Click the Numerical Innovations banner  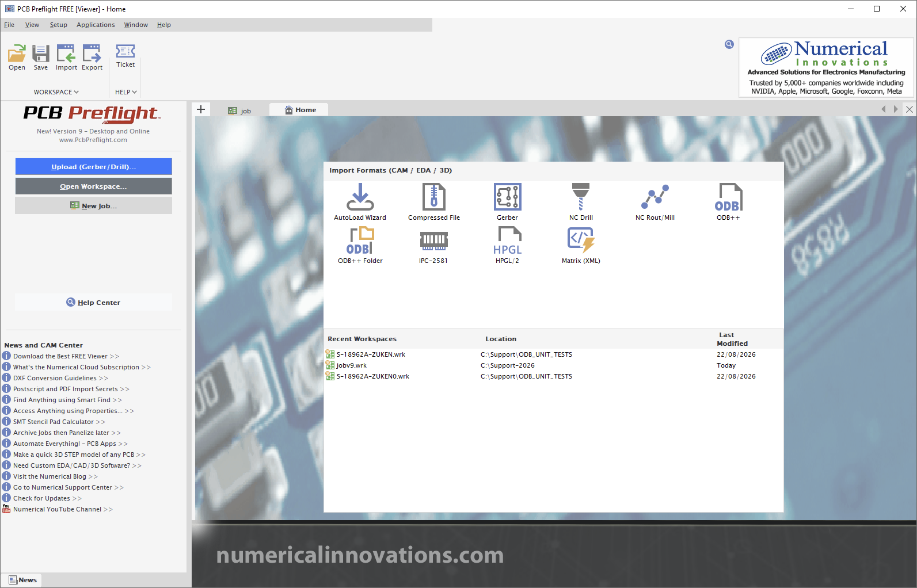point(826,68)
